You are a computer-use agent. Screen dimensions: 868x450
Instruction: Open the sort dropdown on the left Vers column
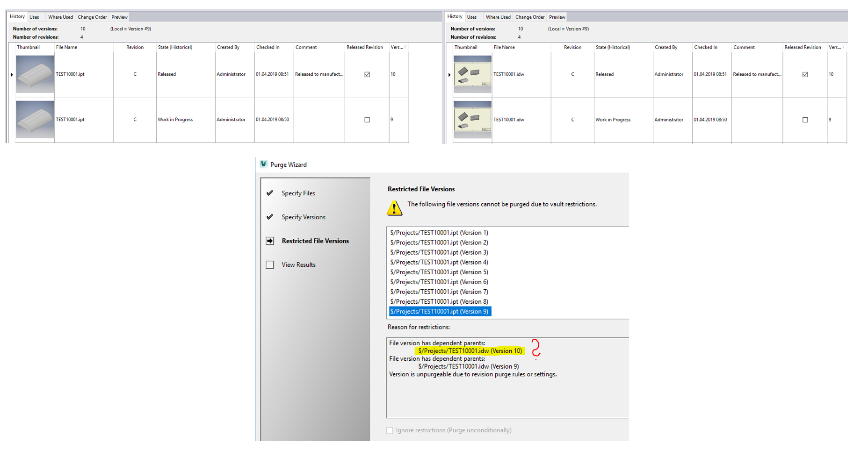pyautogui.click(x=406, y=47)
